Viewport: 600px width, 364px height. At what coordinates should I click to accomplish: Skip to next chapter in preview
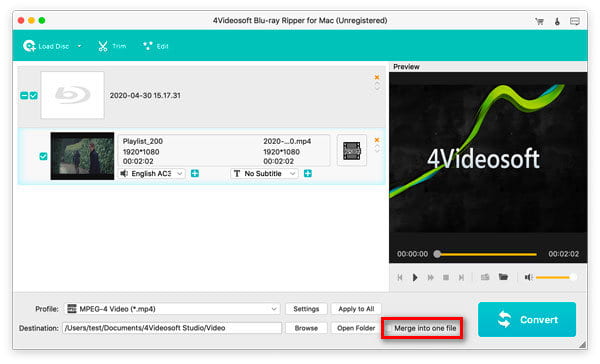click(461, 277)
